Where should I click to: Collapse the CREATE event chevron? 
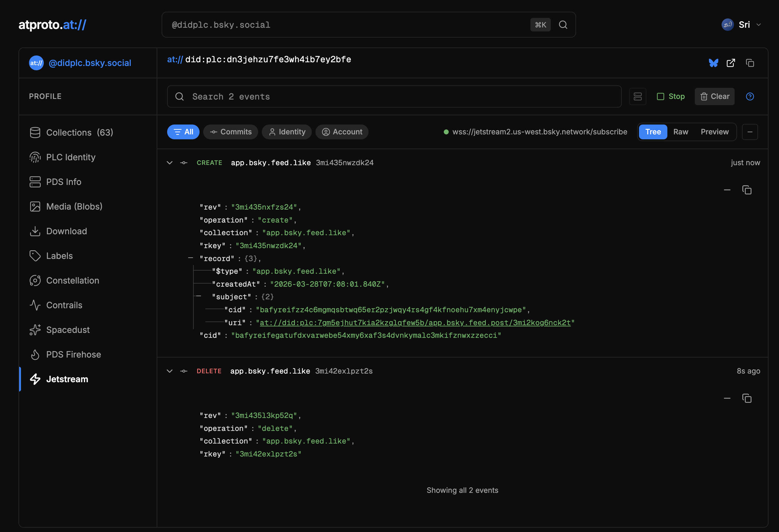[170, 163]
